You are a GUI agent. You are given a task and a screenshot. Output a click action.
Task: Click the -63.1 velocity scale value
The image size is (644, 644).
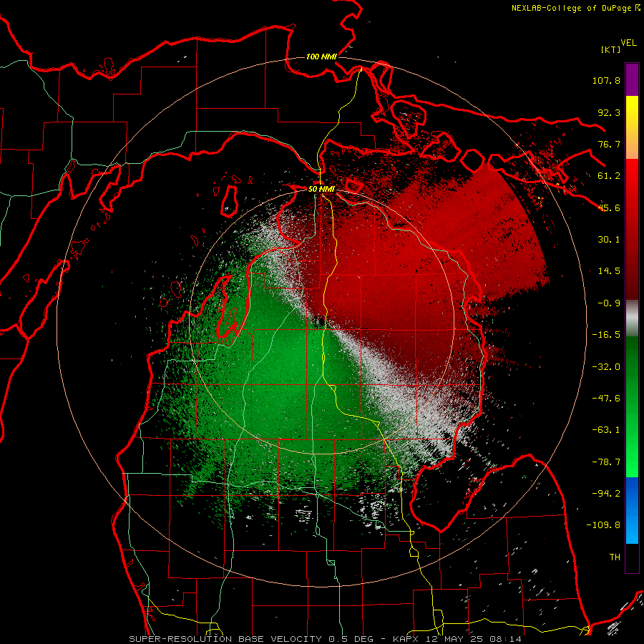(606, 430)
